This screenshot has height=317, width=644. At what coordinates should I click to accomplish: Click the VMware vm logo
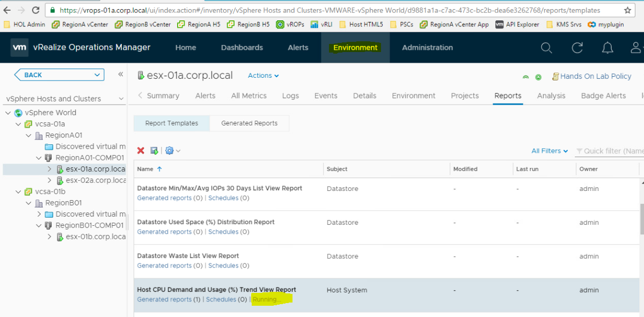(19, 47)
